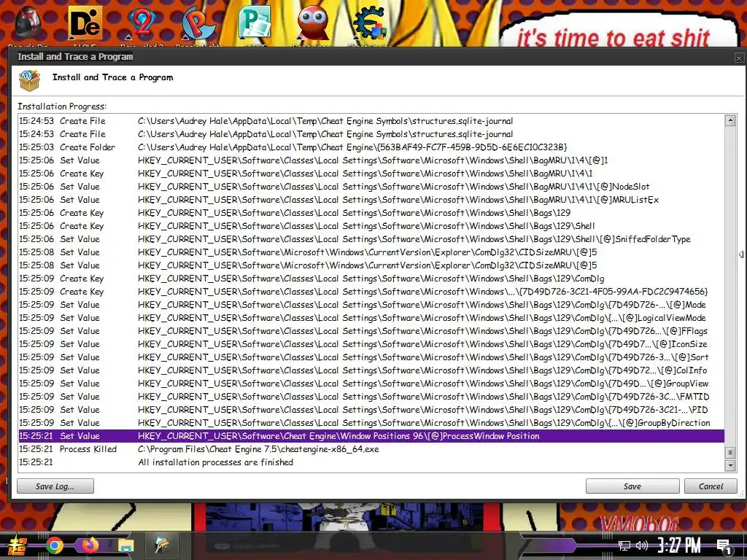The height and width of the screenshot is (560, 747).
Task: Click the Save Log... button
Action: pyautogui.click(x=55, y=486)
